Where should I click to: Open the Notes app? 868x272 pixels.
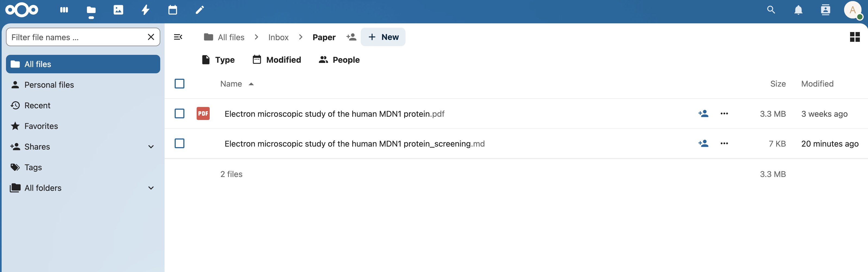[x=200, y=10]
